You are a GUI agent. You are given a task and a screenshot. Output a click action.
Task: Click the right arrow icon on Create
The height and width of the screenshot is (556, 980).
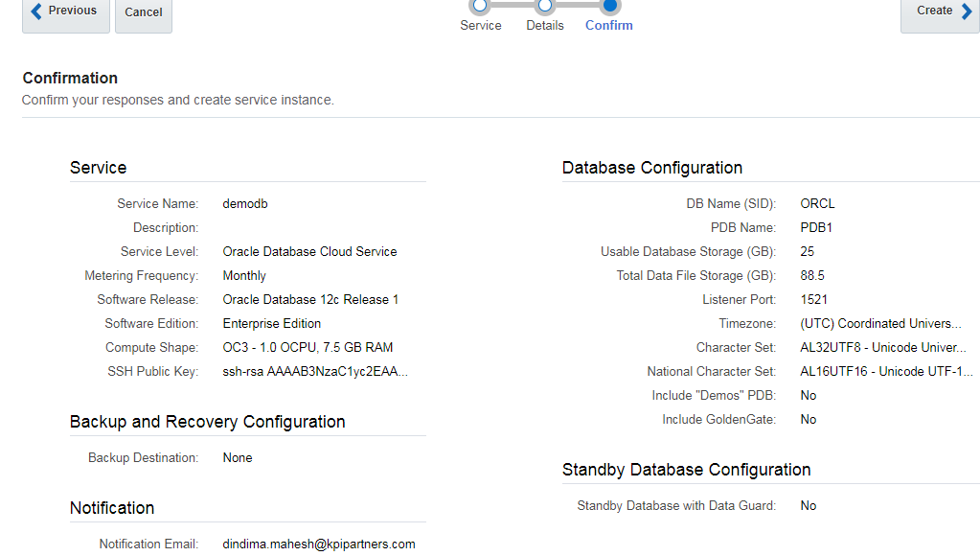(x=967, y=12)
